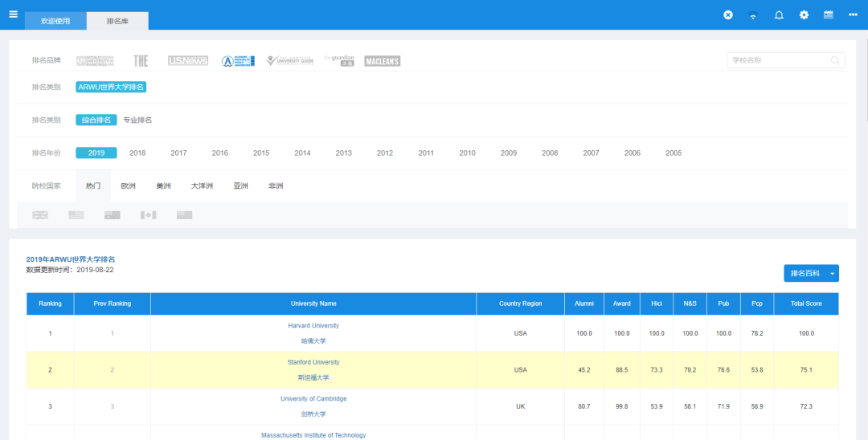Click the Prev Ranking column header
Screen dimensions: 868x440
tap(113, 304)
